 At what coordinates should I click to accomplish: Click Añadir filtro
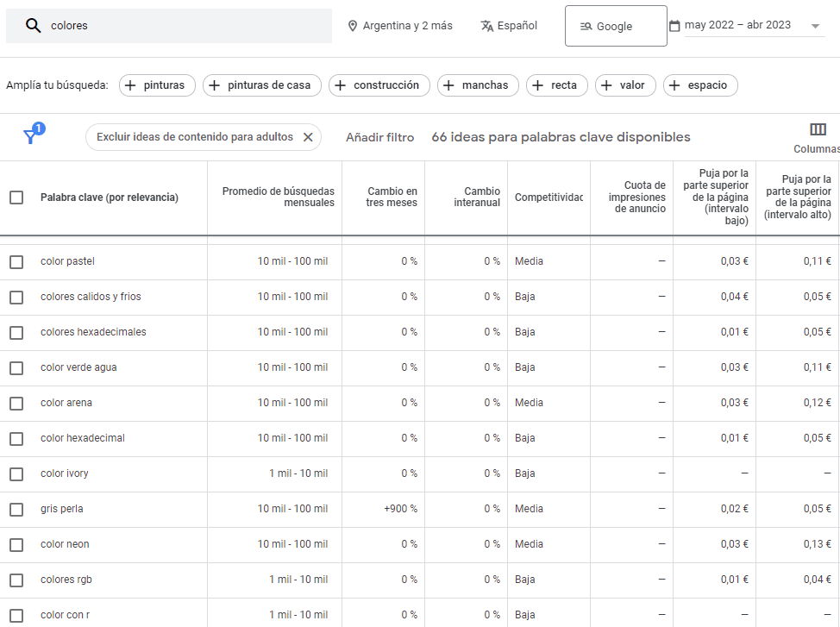[379, 137]
